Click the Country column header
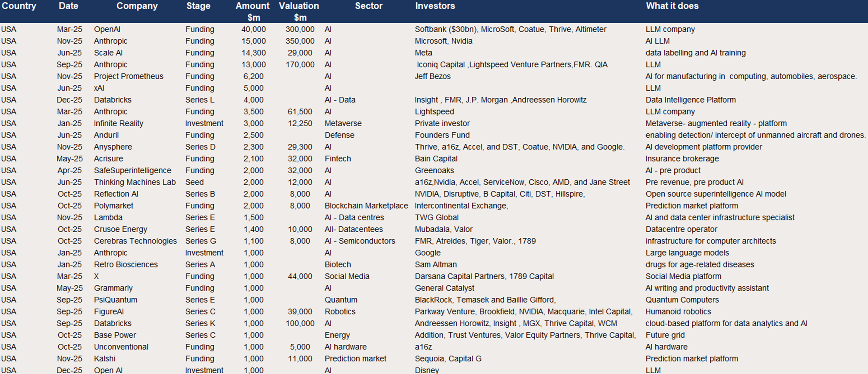 [19, 6]
